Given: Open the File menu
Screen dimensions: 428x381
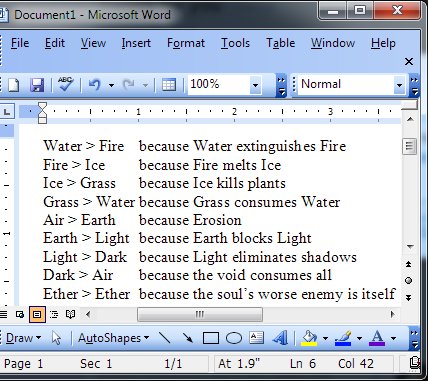Looking at the screenshot, I should pos(20,43).
